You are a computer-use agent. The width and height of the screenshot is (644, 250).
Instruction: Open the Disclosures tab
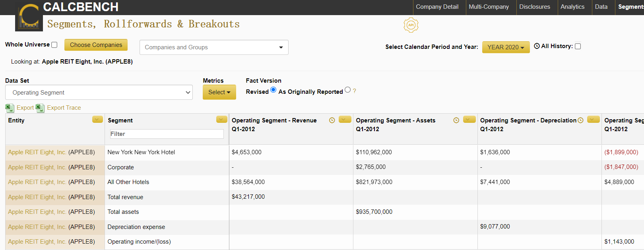(535, 7)
